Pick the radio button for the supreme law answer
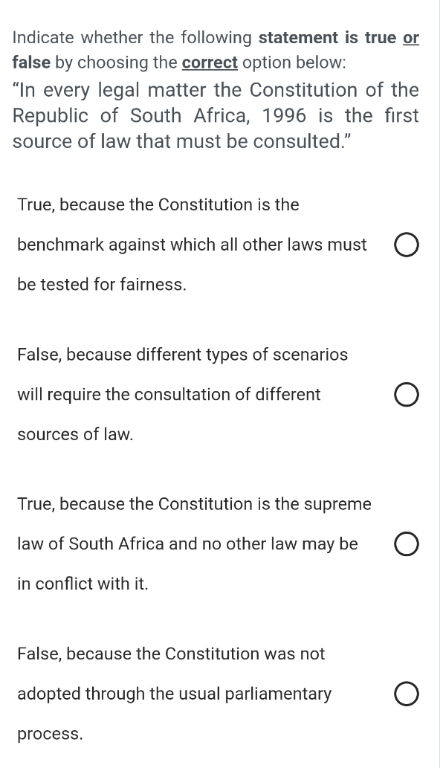Image resolution: width=440 pixels, height=768 pixels. tap(406, 545)
